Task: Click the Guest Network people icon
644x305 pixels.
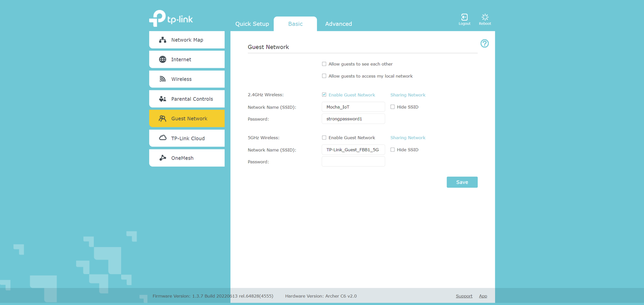Action: pos(162,119)
